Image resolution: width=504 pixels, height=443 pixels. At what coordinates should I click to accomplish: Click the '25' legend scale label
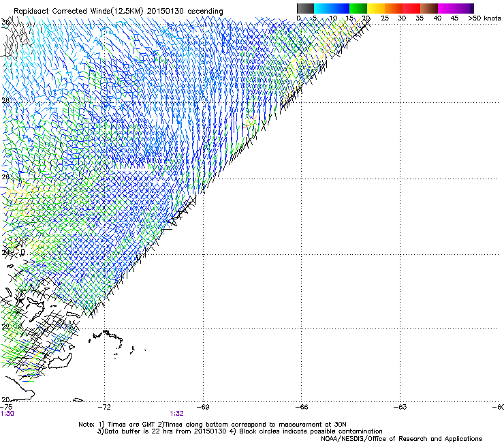[x=385, y=18]
